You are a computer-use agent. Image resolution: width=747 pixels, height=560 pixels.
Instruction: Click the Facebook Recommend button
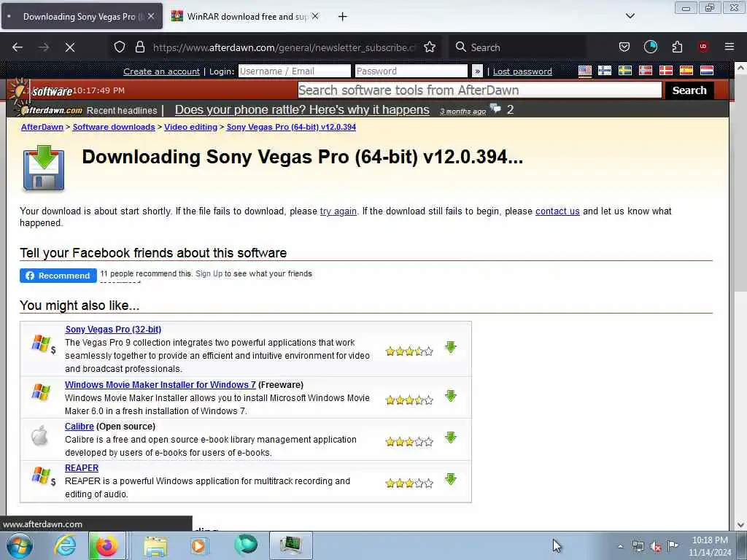click(58, 276)
